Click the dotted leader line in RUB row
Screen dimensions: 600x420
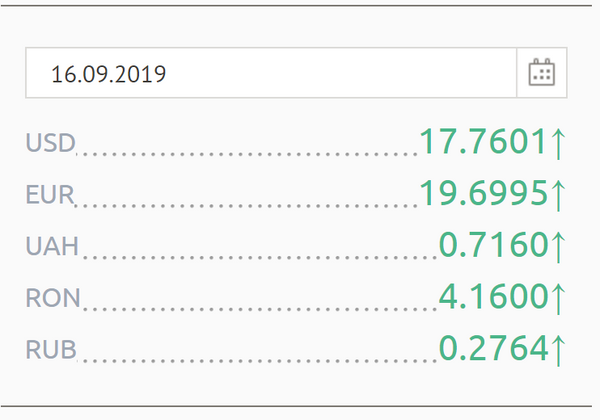[x=257, y=361]
